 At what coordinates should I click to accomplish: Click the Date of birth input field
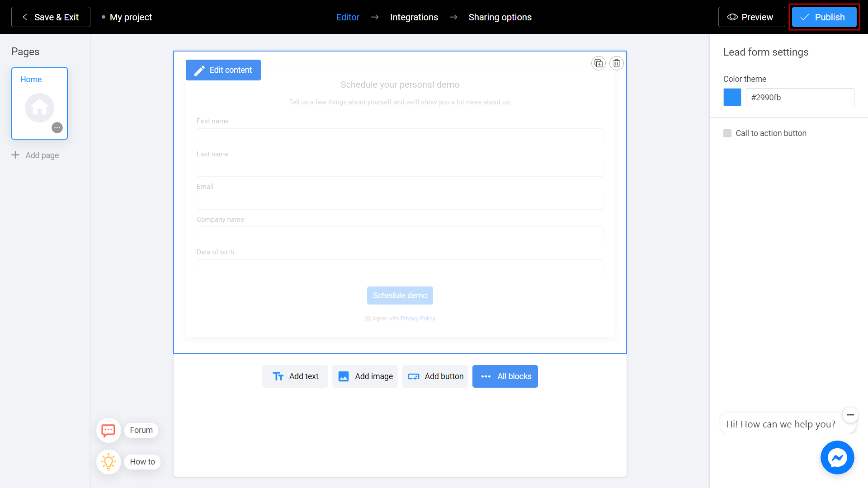(400, 267)
